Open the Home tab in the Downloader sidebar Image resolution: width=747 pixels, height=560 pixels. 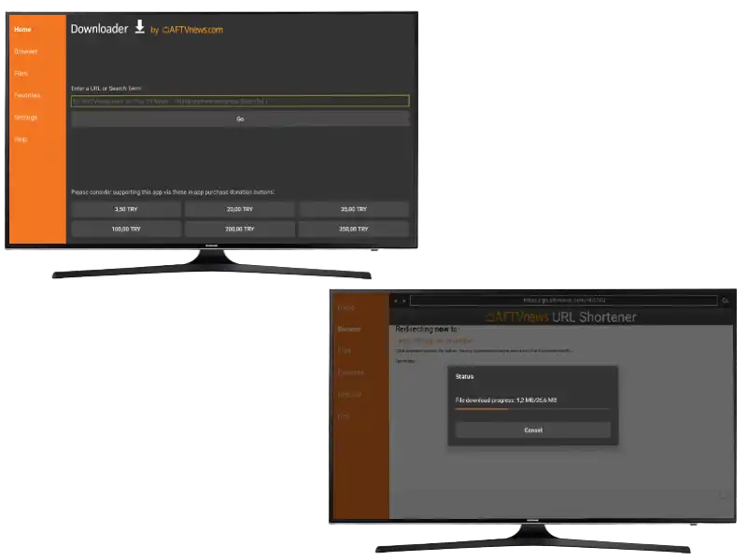click(22, 30)
